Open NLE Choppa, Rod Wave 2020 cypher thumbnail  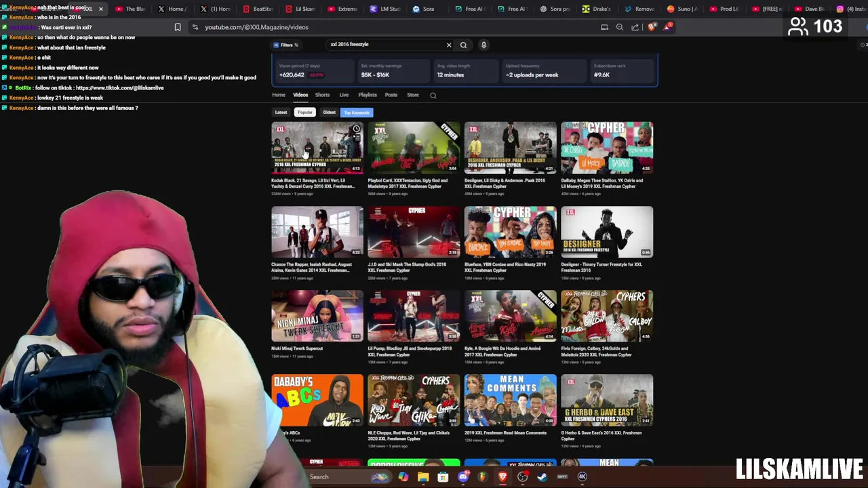(x=414, y=400)
